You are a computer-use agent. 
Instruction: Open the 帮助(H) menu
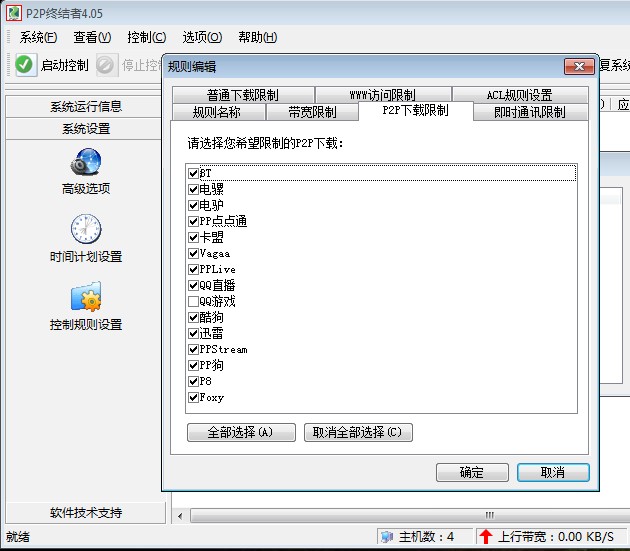258,37
